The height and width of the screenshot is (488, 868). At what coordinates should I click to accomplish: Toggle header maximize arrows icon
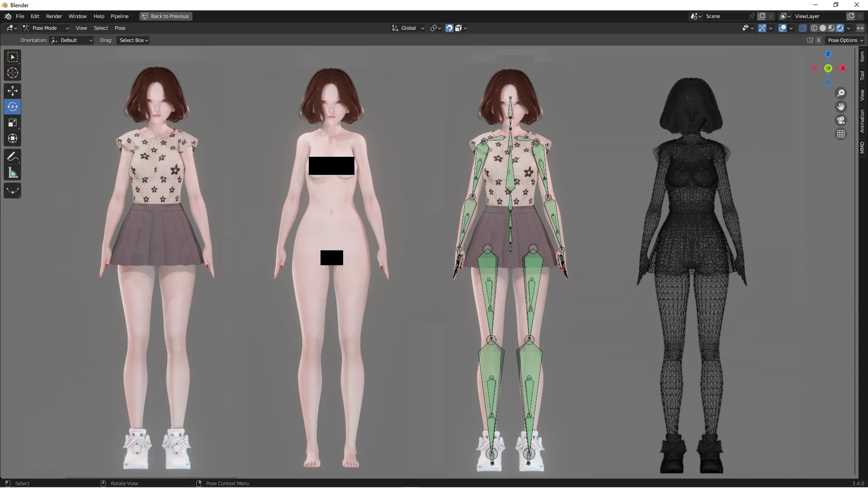(860, 28)
